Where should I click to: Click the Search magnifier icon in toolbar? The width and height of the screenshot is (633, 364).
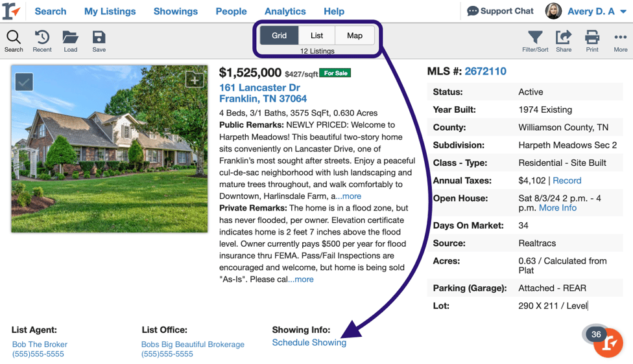tap(14, 38)
